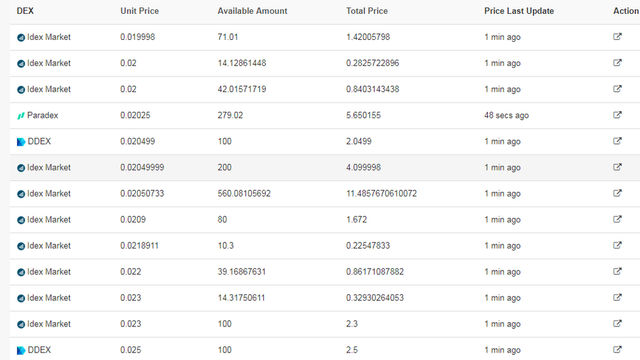Screen dimensions: 640x360
Task: Open external link for DDEX 0.020499 row
Action: [x=617, y=141]
